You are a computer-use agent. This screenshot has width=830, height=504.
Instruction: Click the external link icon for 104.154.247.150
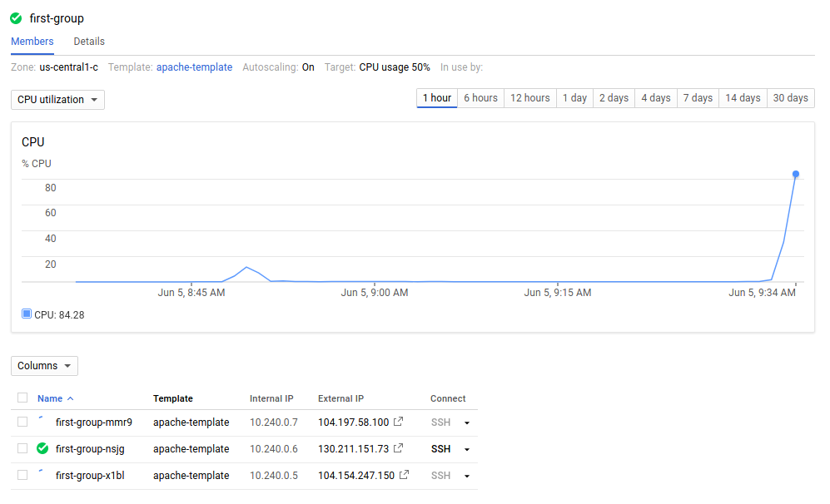point(404,475)
